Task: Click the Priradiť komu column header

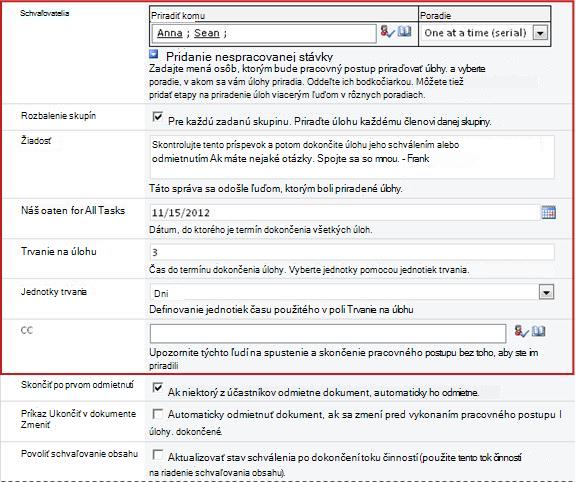Action: [178, 15]
